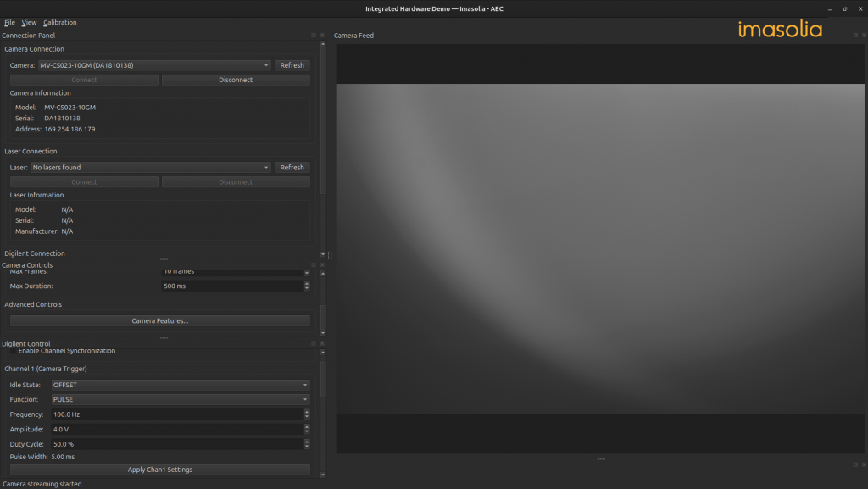Decrease Max Duration with the down arrow
This screenshot has width=868, height=489.
coord(307,289)
